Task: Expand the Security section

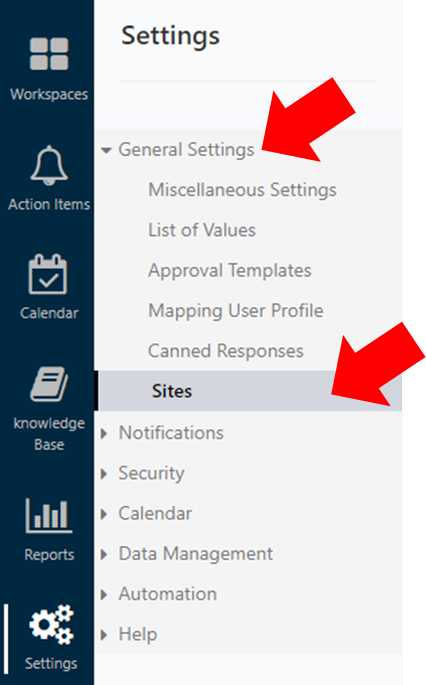Action: (104, 474)
